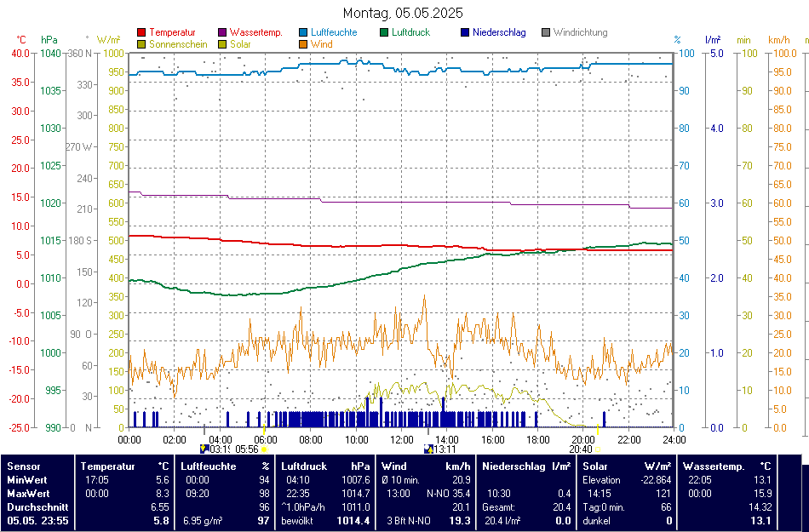This screenshot has width=809, height=532.
Task: Click the green hPa axis unit label
Action: pos(49,40)
